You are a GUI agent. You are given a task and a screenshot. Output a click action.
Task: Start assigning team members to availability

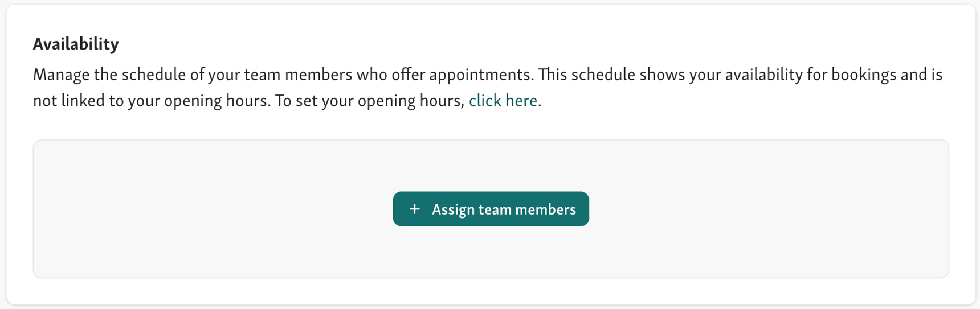[x=491, y=209]
